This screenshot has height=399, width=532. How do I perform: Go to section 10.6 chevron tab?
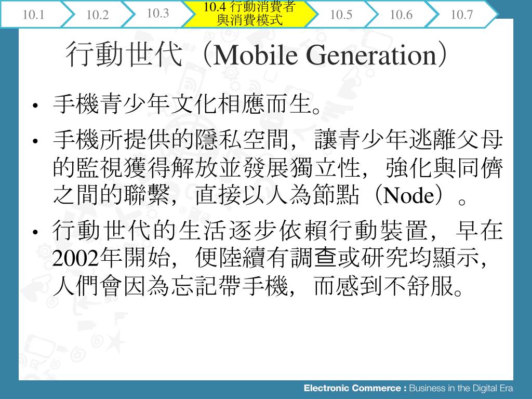(x=401, y=14)
